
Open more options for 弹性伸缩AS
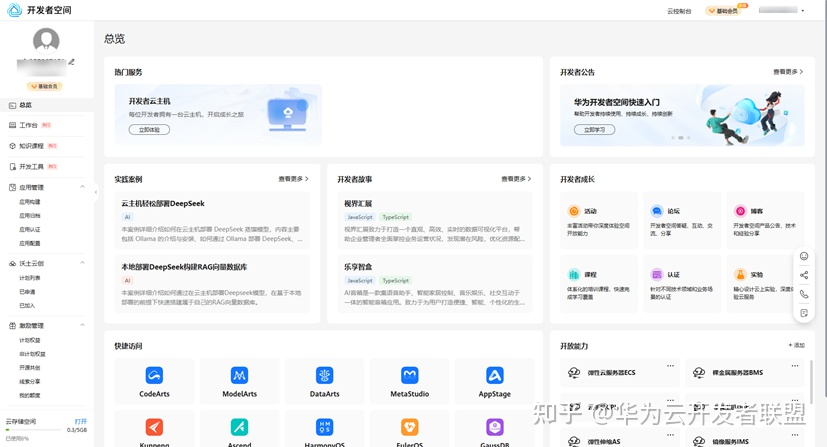point(670,435)
